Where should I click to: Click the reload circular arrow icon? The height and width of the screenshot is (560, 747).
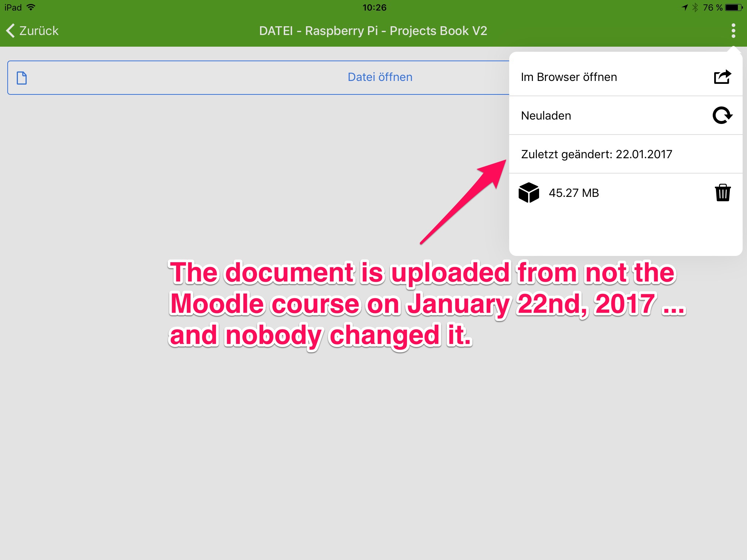coord(722,115)
